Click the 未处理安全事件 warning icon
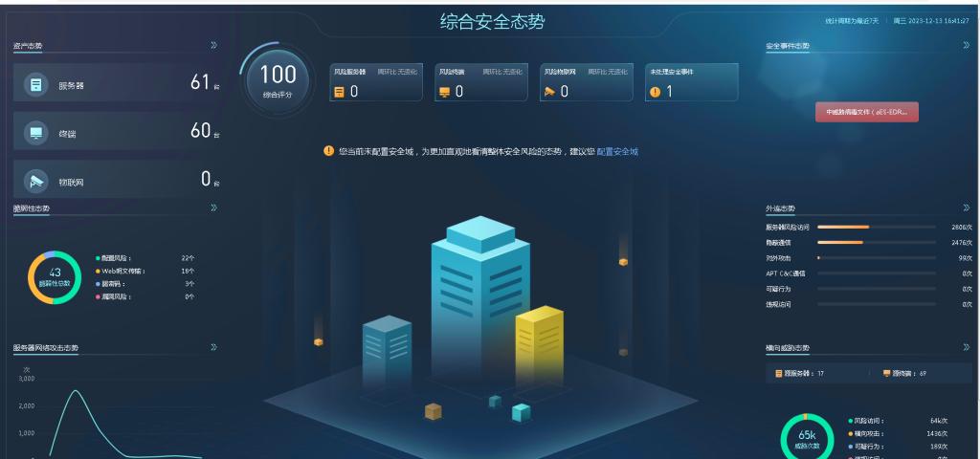 point(655,92)
